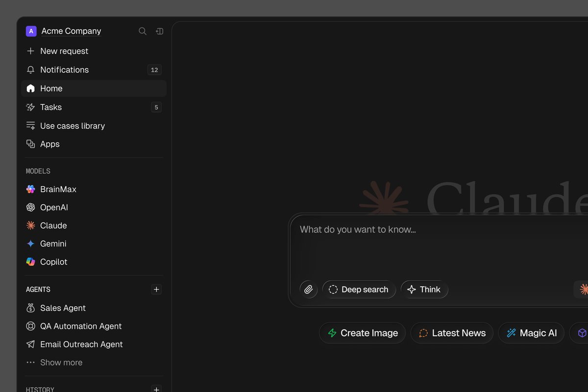The width and height of the screenshot is (588, 392).
Task: Add a new agent with plus button
Action: click(156, 290)
